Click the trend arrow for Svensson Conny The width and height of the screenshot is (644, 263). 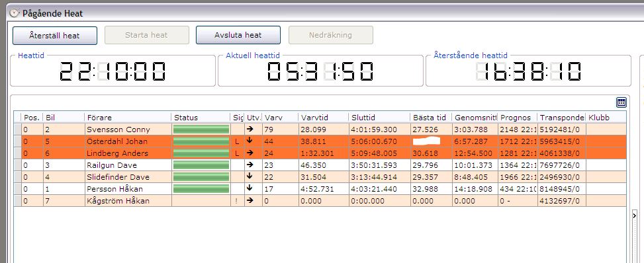point(250,129)
